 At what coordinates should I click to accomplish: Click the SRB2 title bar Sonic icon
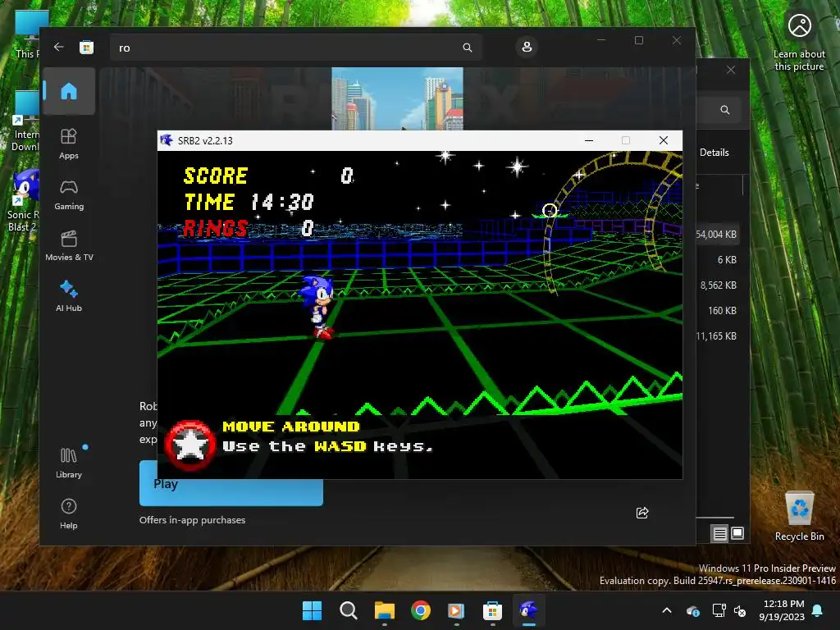point(167,140)
